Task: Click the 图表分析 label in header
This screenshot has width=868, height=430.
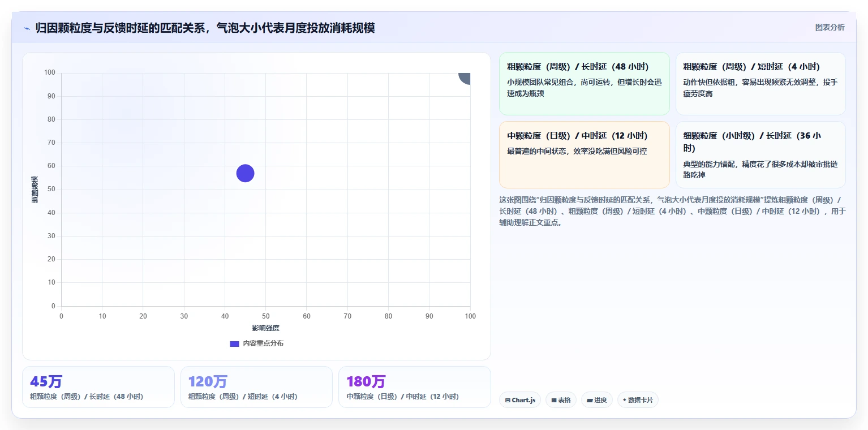Action: (830, 28)
